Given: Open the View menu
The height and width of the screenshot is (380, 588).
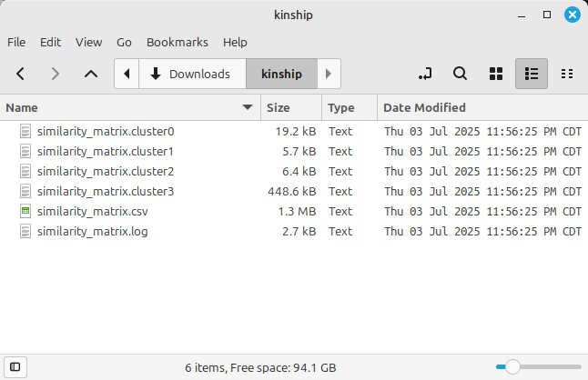Looking at the screenshot, I should [89, 42].
